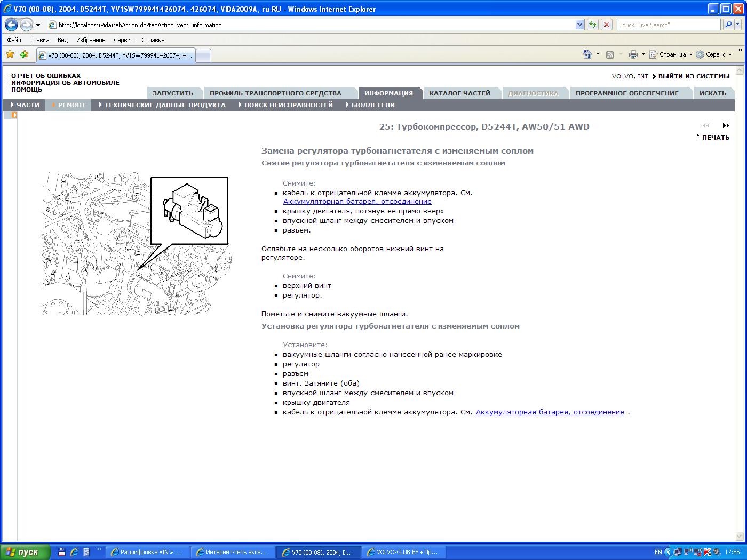Click the browser Back arrow button
The height and width of the screenshot is (560, 747).
tap(11, 25)
